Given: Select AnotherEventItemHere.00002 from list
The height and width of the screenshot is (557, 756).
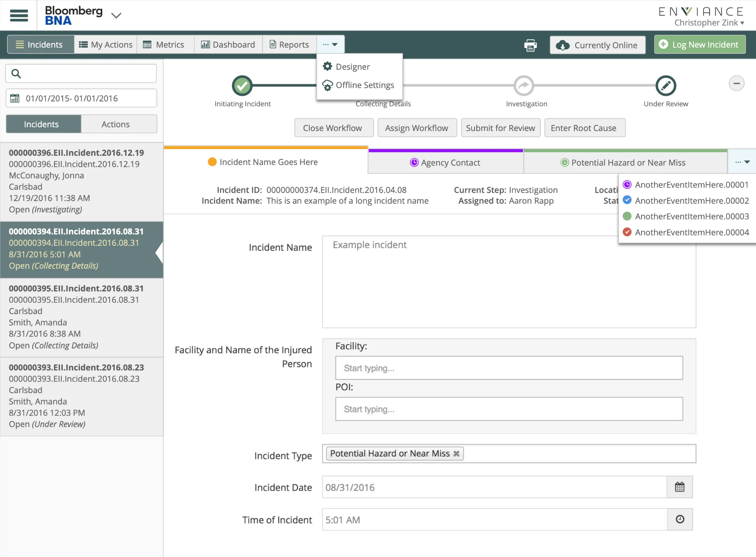Looking at the screenshot, I should 687,200.
